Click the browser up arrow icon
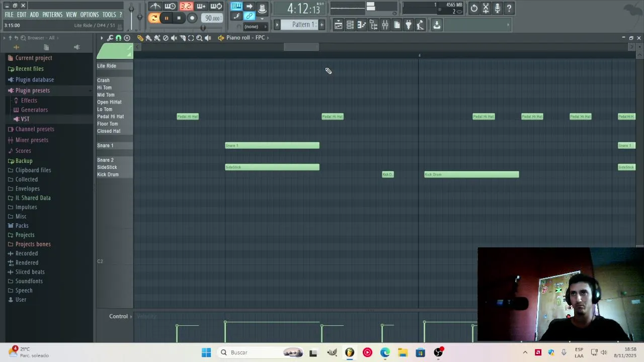 click(x=10, y=38)
